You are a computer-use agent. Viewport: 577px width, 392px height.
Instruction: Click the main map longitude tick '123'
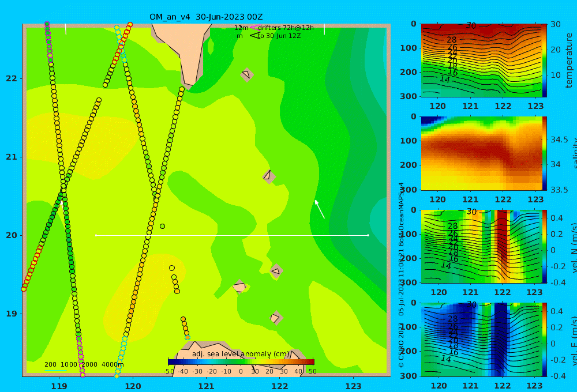point(354,386)
